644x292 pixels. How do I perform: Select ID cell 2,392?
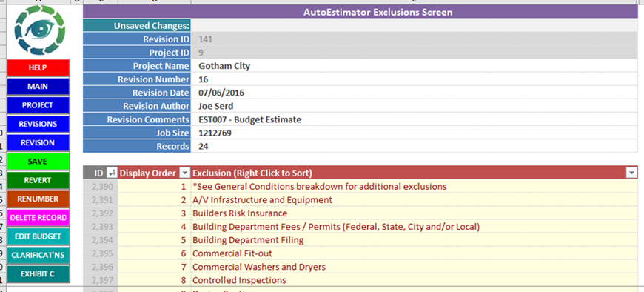pos(101,213)
